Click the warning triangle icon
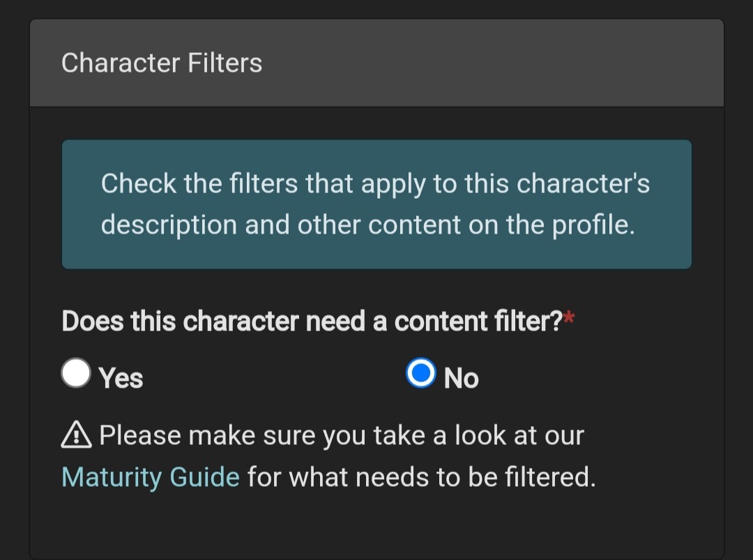The height and width of the screenshot is (560, 753). [77, 436]
